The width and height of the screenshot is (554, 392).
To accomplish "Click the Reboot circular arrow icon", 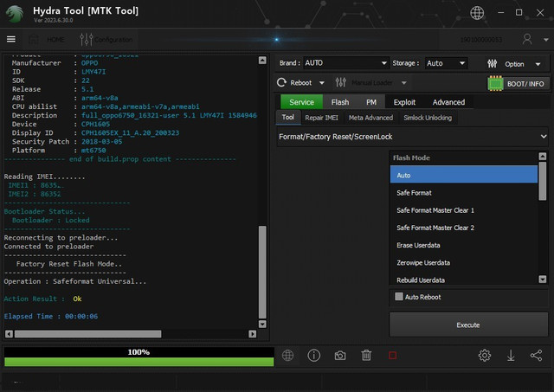I will (x=281, y=82).
